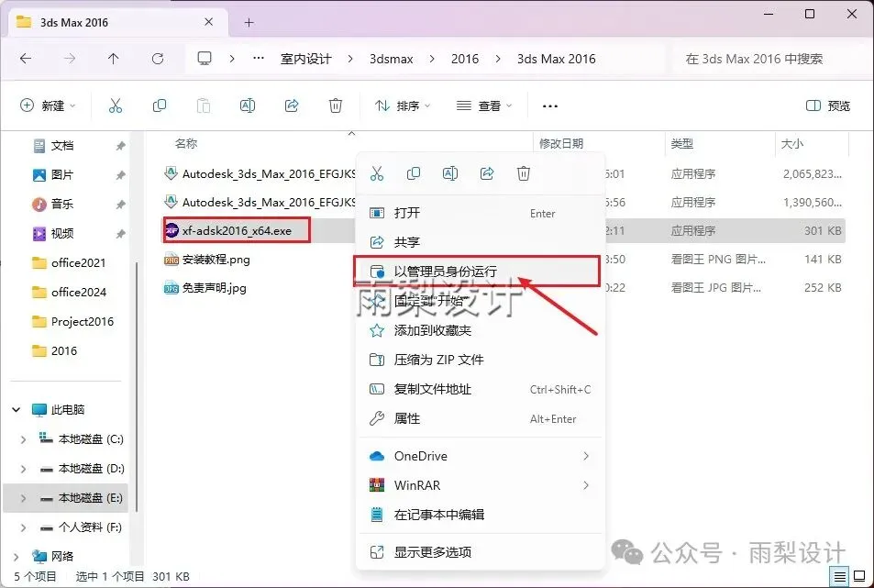The height and width of the screenshot is (588, 874).
Task: Click the 3dsmax breadcrumb
Action: 392,59
